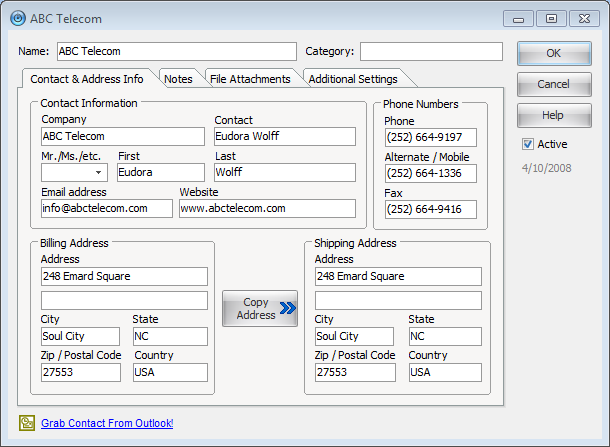Click the Outlook contact icon at bottom left
Image resolution: width=610 pixels, height=447 pixels.
pos(26,423)
